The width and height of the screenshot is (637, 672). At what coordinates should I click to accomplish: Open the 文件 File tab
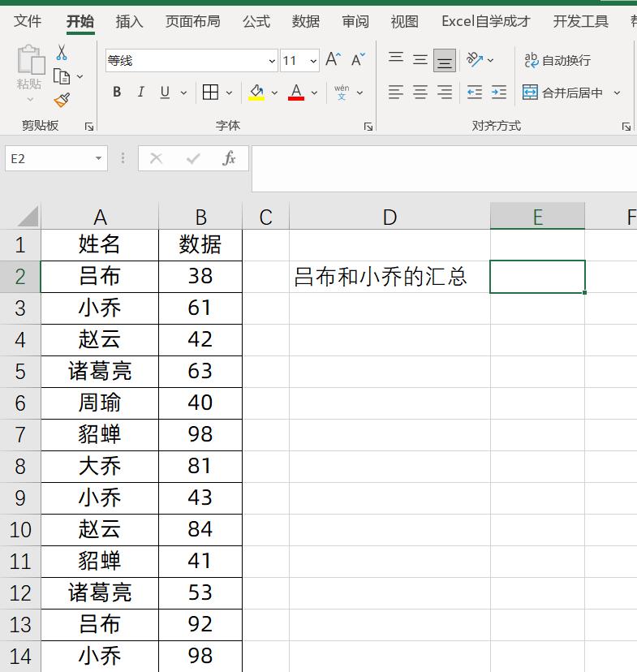[28, 21]
